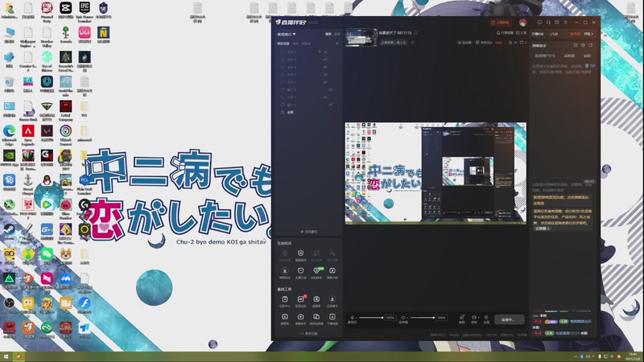Adjust the microphone volume slider
The height and width of the screenshot is (362, 644).
371,318
